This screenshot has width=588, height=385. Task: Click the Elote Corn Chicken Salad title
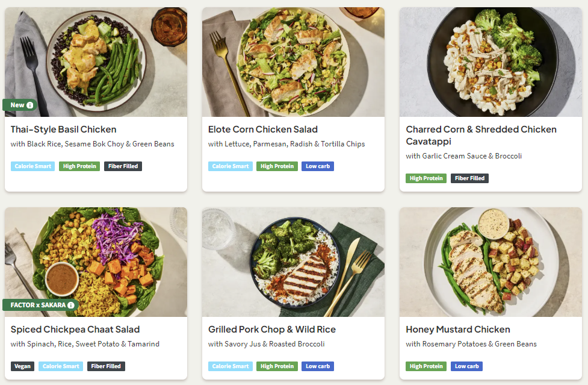[263, 129]
